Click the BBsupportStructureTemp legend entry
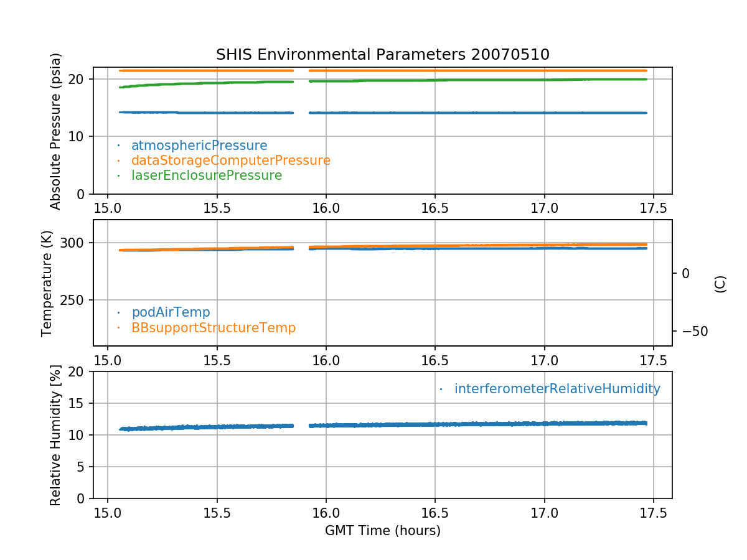The image size is (747, 560). pos(213,327)
